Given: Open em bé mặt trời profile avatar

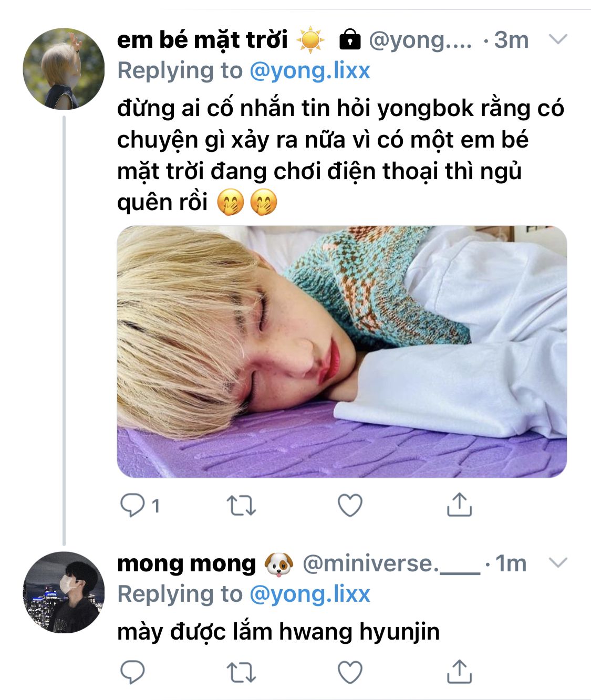Looking at the screenshot, I should pyautogui.click(x=64, y=69).
